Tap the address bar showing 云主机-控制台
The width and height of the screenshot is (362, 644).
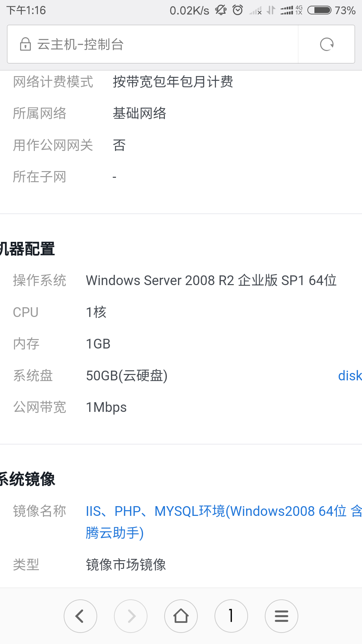point(151,44)
